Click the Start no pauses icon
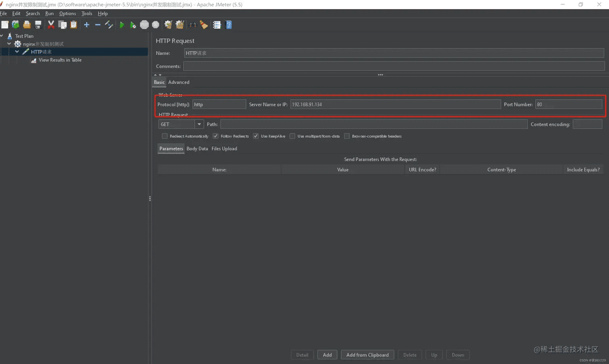Image resolution: width=609 pixels, height=364 pixels. click(x=133, y=25)
